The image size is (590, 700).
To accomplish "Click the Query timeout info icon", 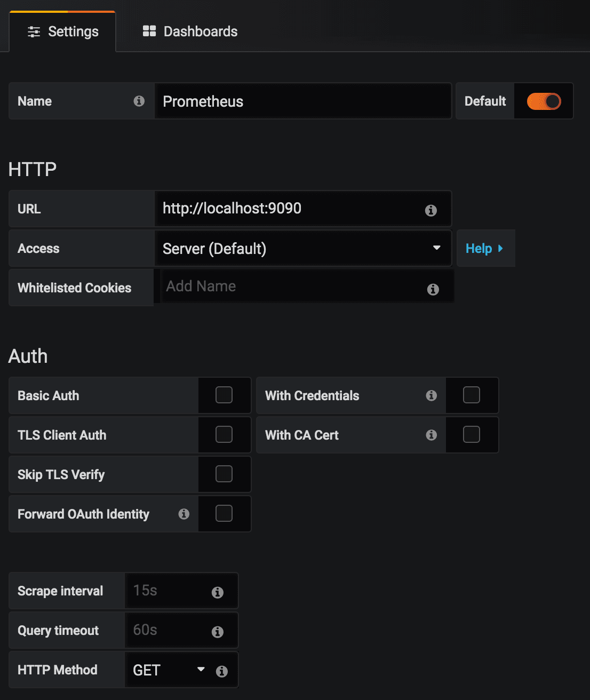I will click(218, 632).
